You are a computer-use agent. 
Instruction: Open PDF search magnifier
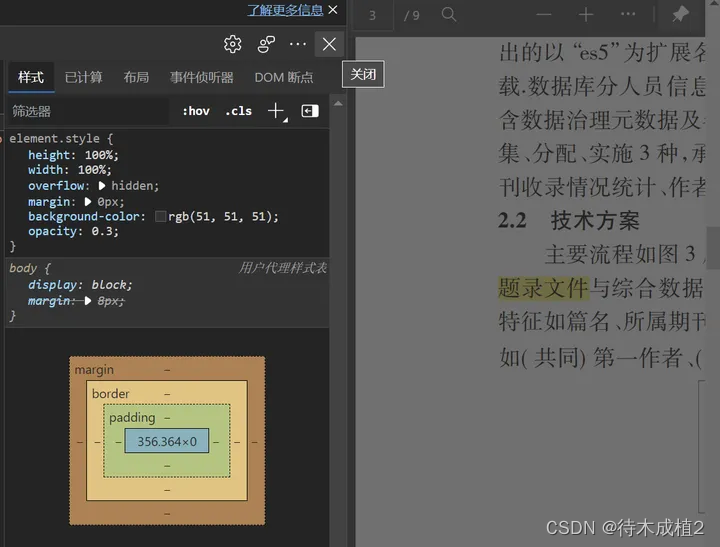click(449, 15)
